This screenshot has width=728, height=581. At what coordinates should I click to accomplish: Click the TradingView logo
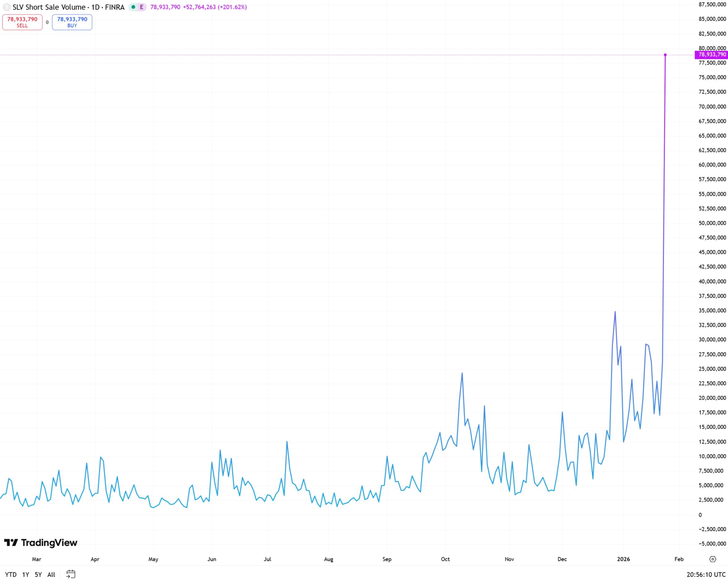(x=41, y=542)
